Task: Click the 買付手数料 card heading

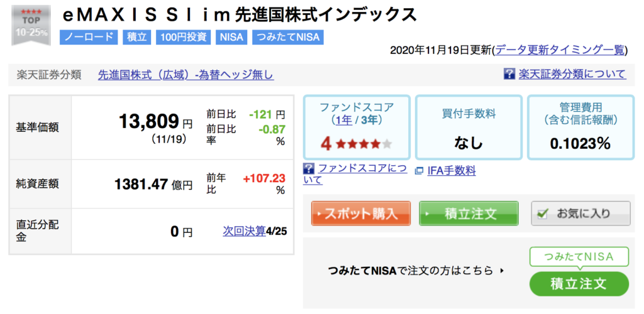Action: 468,115
